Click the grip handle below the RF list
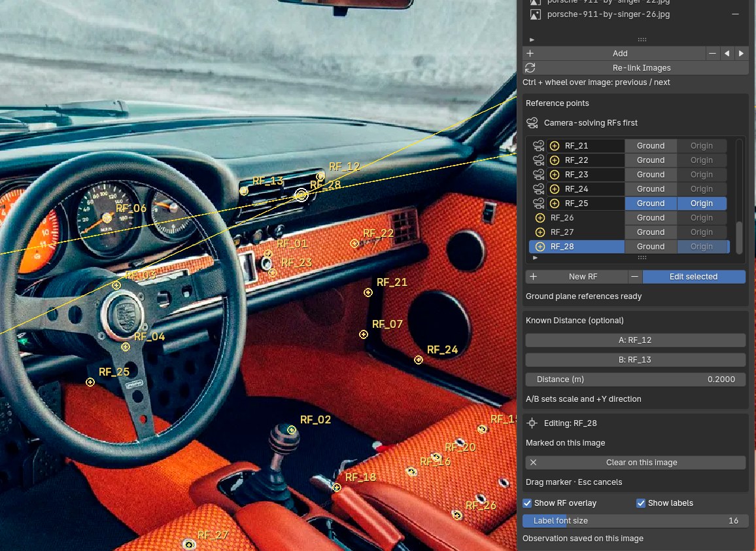The image size is (756, 551). point(642,258)
